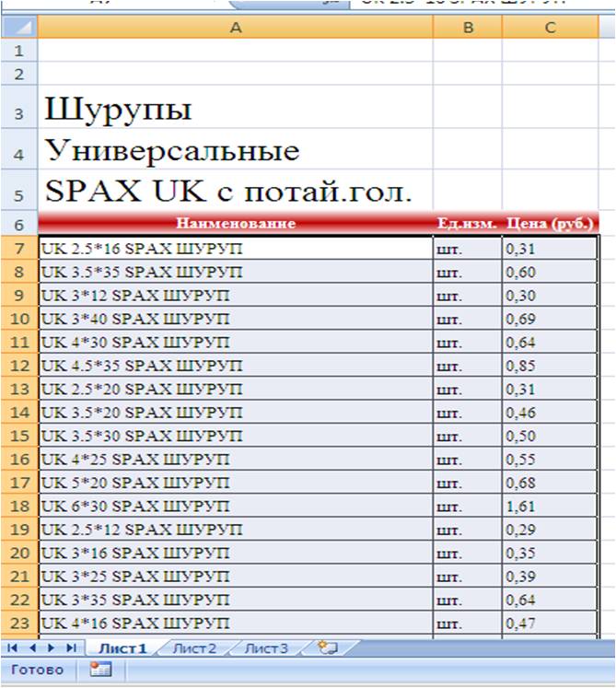
Task: Click the Наименование header cell
Action: (236, 224)
